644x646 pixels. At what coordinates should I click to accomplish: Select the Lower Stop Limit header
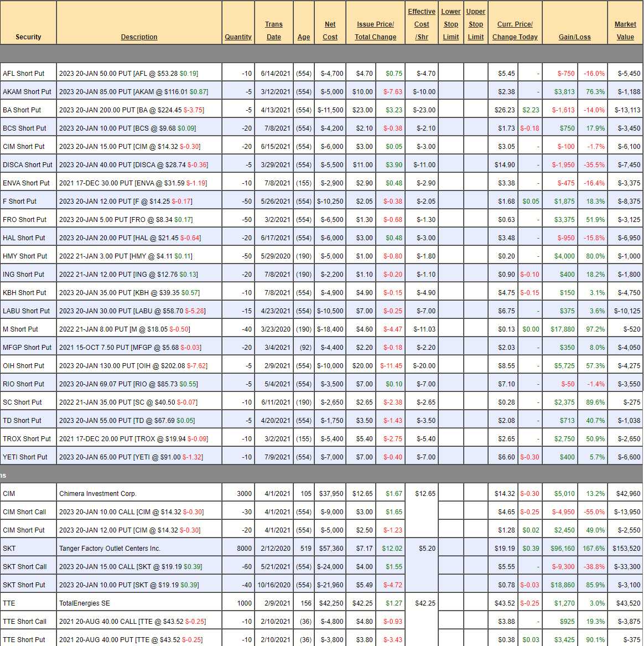pyautogui.click(x=451, y=24)
